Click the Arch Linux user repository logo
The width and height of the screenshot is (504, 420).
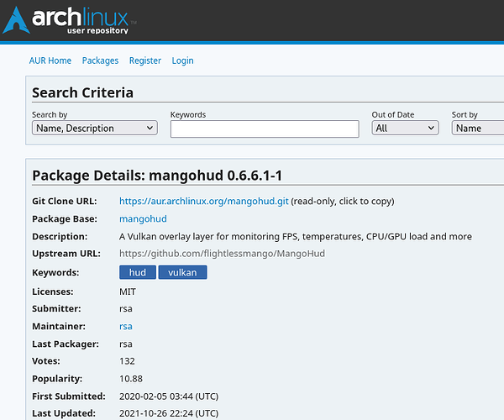pos(70,20)
